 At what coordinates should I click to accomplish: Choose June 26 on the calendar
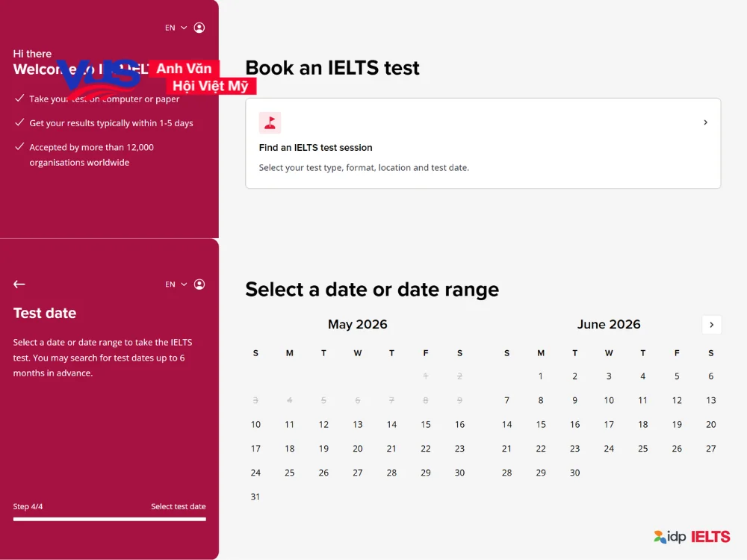[x=677, y=449]
